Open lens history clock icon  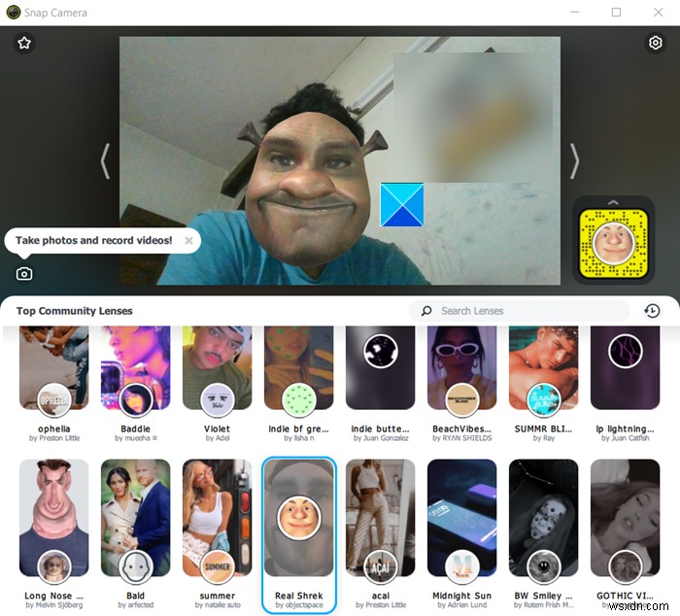(652, 311)
